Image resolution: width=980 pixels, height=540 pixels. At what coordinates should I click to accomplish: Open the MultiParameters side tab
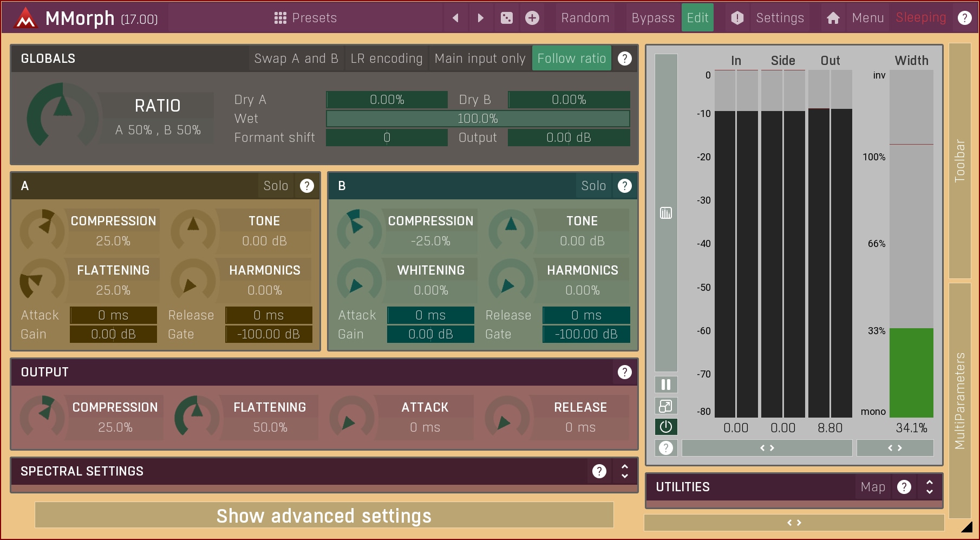tap(959, 401)
